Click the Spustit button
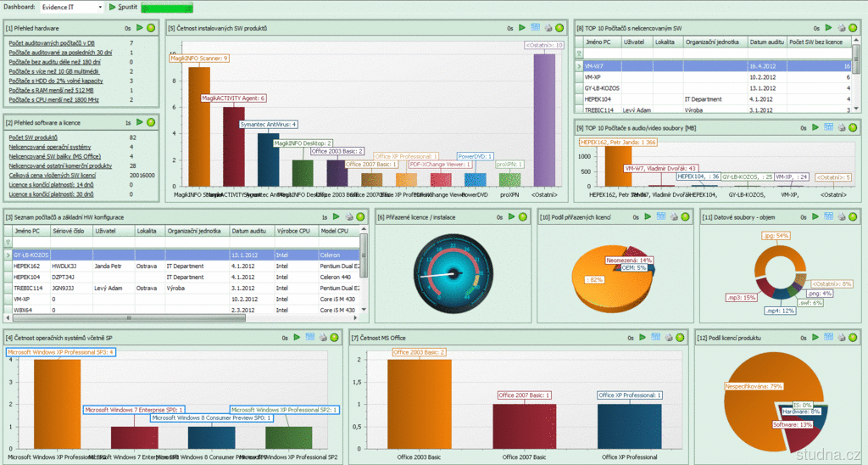 [124, 7]
